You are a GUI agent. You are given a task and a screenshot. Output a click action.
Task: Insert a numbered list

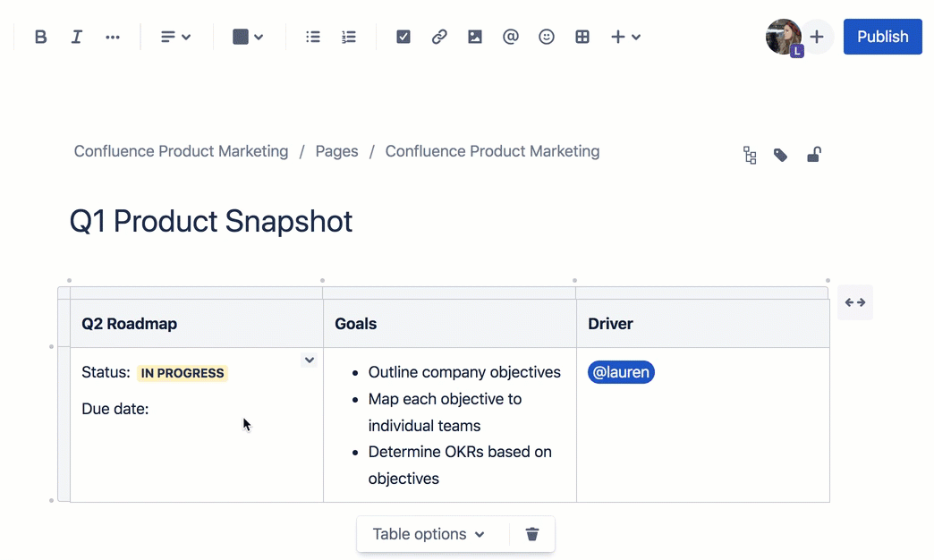tap(349, 37)
